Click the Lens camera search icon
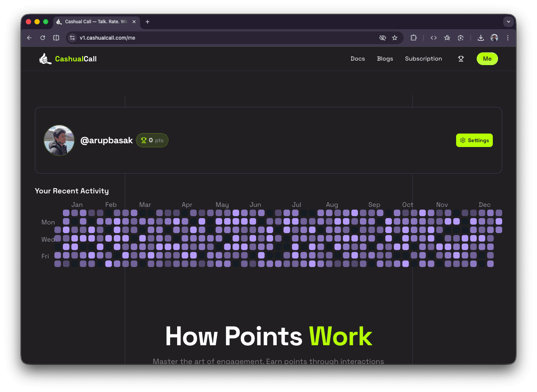The height and width of the screenshot is (392, 537). (x=460, y=38)
